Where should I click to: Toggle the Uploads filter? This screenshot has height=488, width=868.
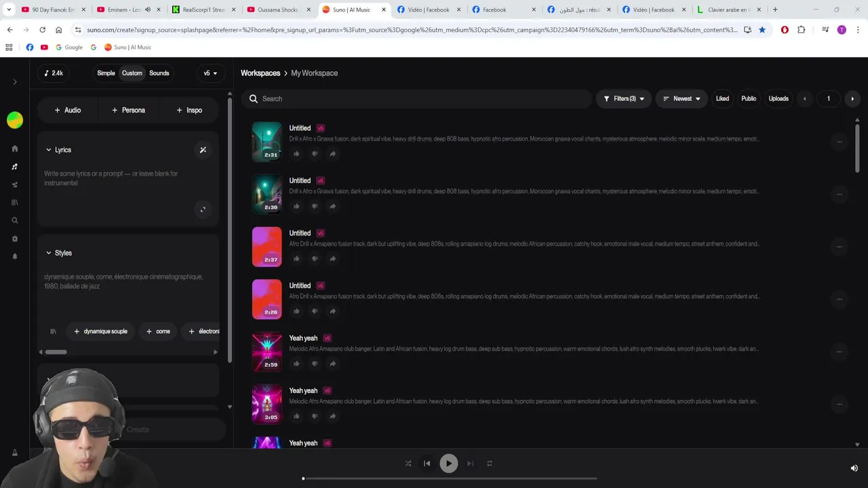(778, 99)
